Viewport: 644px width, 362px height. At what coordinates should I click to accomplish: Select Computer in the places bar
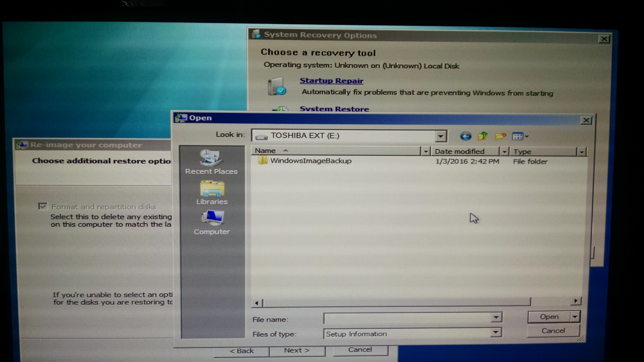[212, 223]
